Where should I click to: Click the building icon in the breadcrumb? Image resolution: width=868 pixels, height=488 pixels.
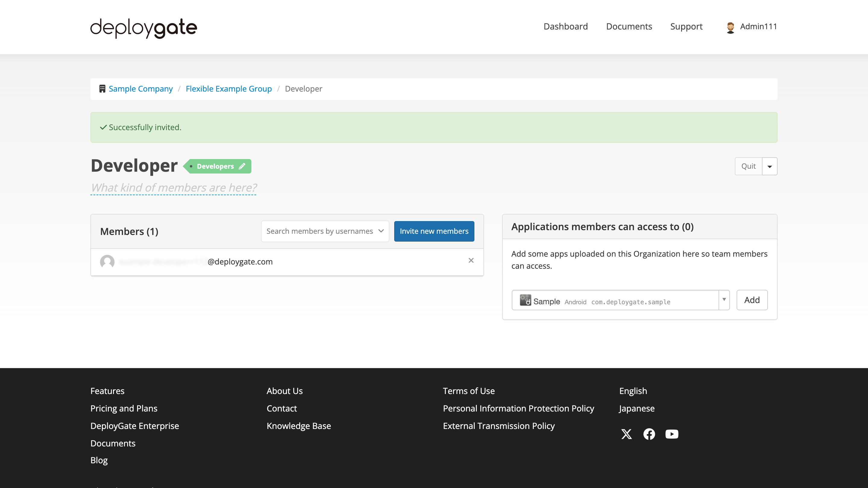point(102,88)
